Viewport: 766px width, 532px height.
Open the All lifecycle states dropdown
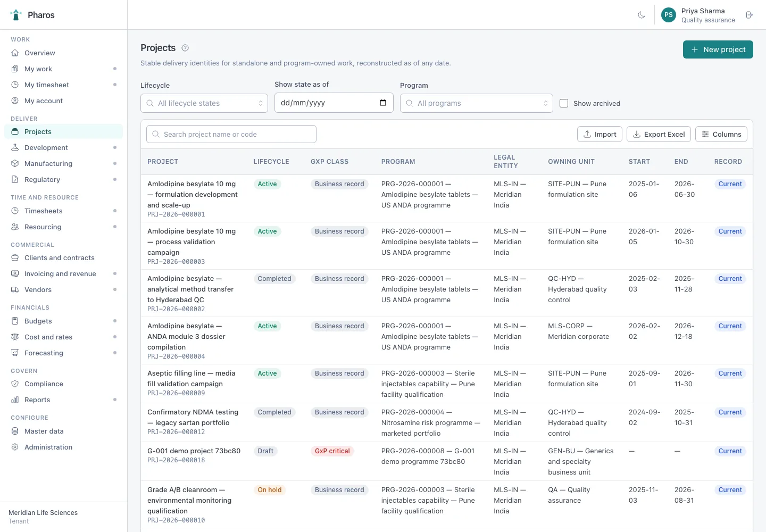click(204, 103)
